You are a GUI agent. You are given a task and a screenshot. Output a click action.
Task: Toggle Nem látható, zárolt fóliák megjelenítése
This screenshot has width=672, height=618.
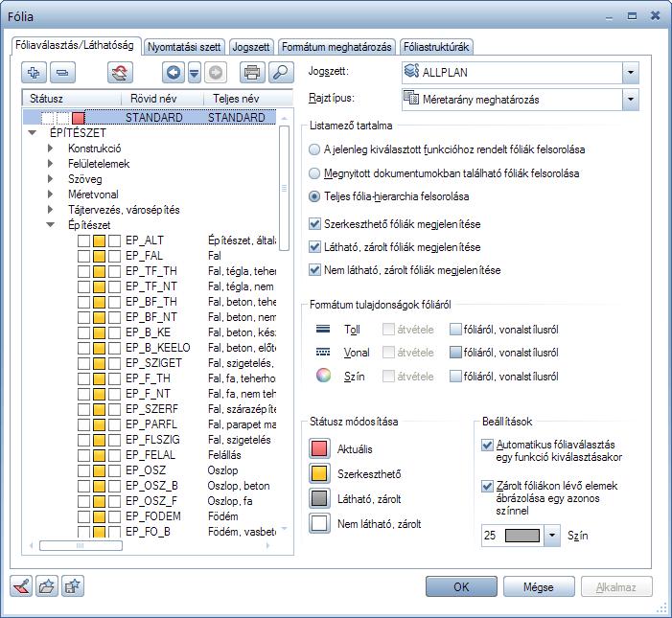click(x=314, y=270)
